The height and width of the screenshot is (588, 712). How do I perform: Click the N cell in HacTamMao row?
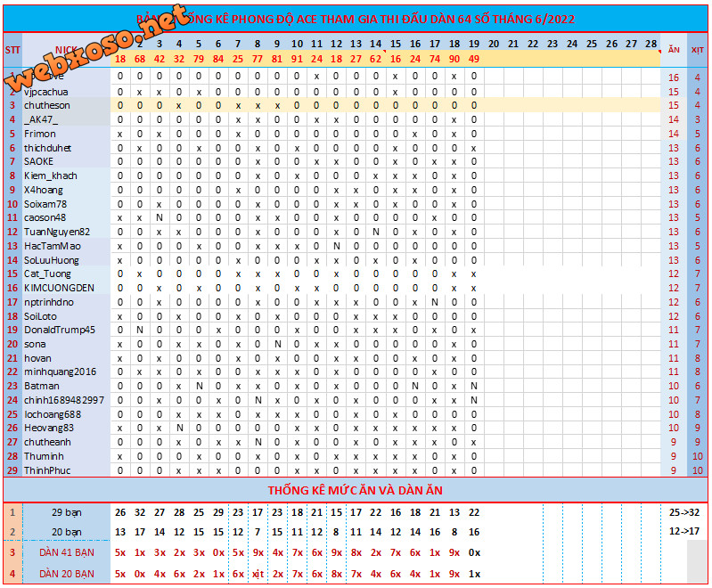pyautogui.click(x=336, y=246)
